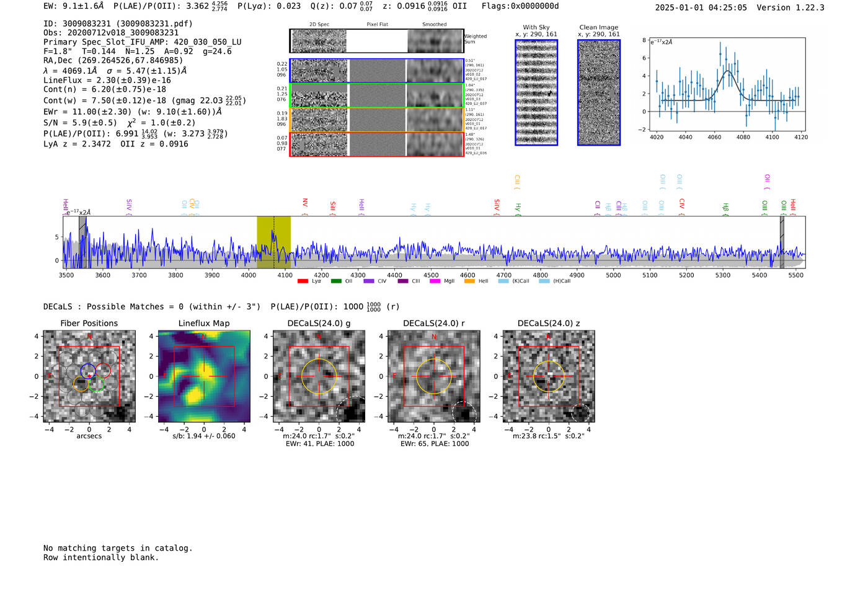The width and height of the screenshot is (868, 591).
Task: Click the ID: 3009083231 text line
Action: [x=118, y=24]
